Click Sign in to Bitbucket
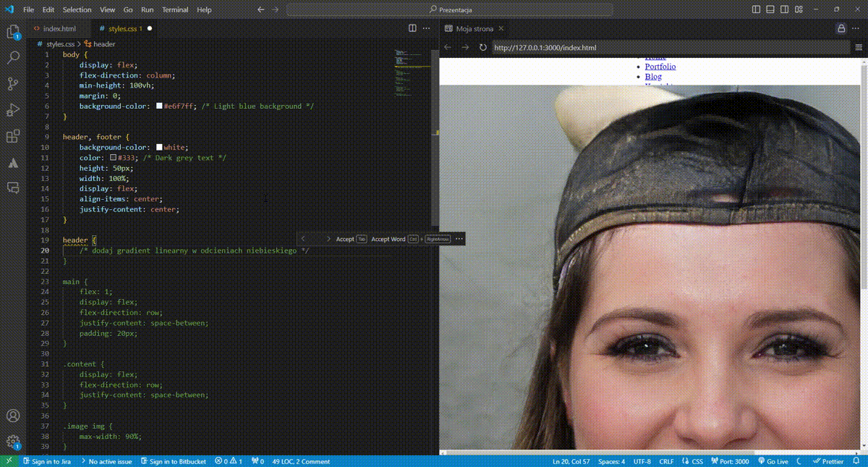This screenshot has height=467, width=868. 174,461
